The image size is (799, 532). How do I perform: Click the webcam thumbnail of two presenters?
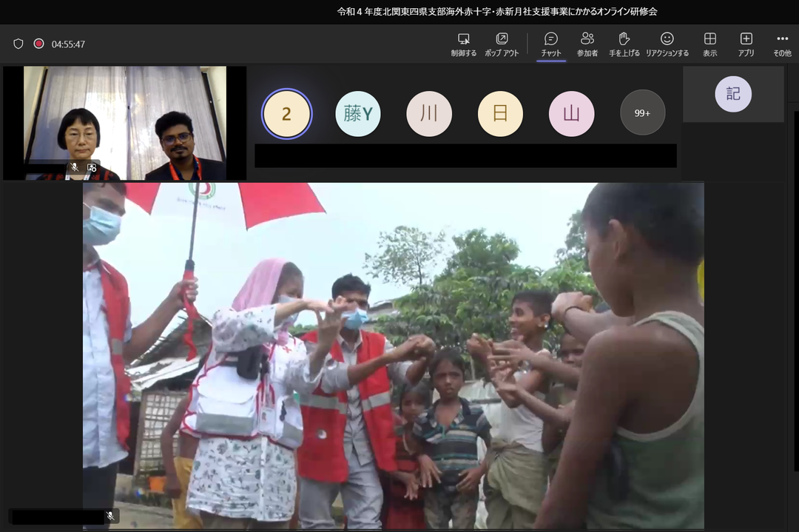(x=125, y=123)
